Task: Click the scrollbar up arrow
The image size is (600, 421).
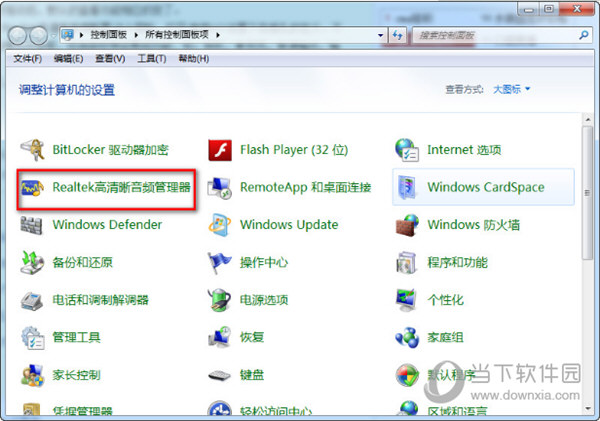Action: [x=587, y=120]
